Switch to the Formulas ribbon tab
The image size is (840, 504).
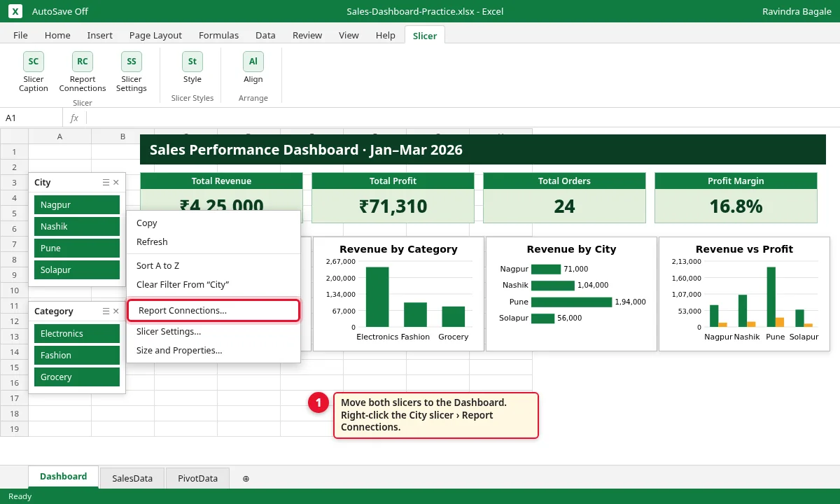pos(218,35)
